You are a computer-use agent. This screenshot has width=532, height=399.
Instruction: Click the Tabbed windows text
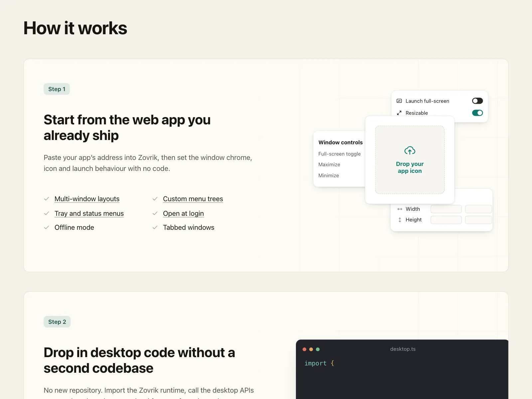pyautogui.click(x=189, y=227)
